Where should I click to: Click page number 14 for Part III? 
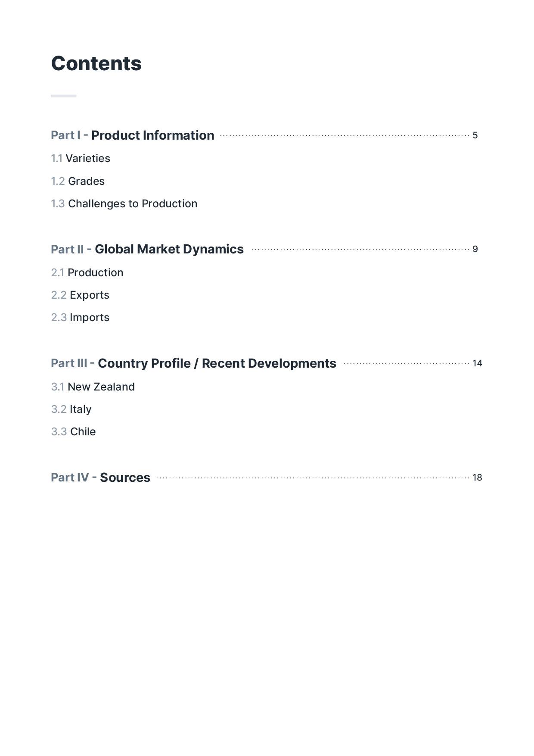tap(477, 363)
